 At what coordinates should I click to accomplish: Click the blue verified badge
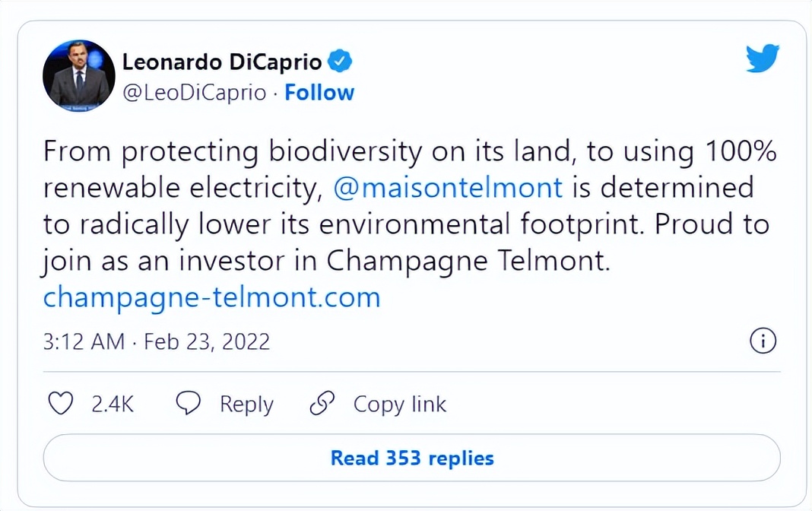(340, 62)
